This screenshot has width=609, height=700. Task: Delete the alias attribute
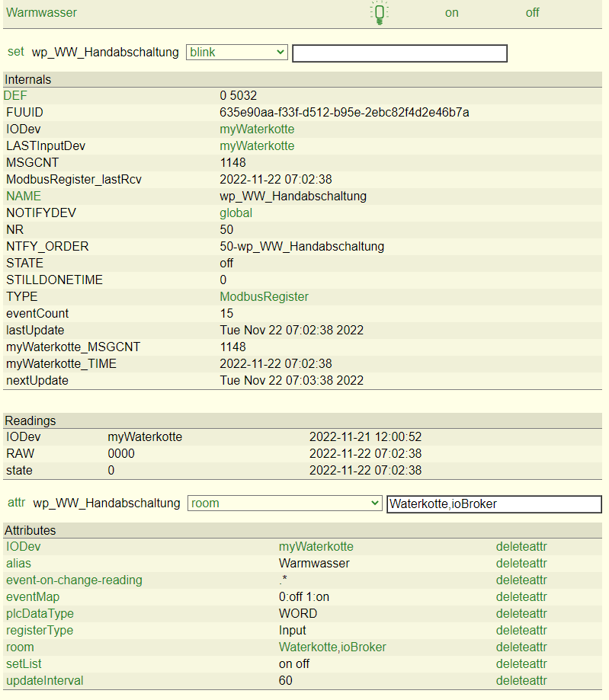(521, 564)
